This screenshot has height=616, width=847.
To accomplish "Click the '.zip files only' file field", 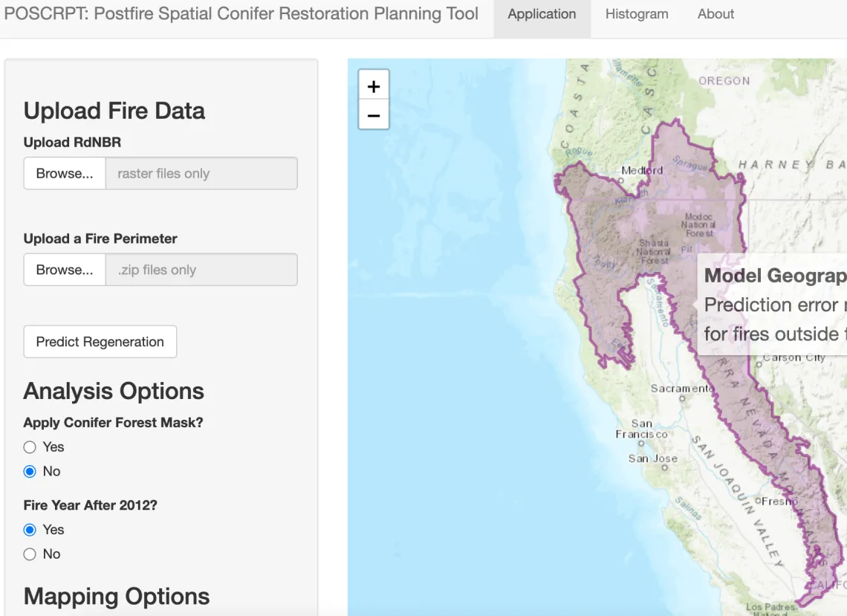I will pyautogui.click(x=201, y=270).
